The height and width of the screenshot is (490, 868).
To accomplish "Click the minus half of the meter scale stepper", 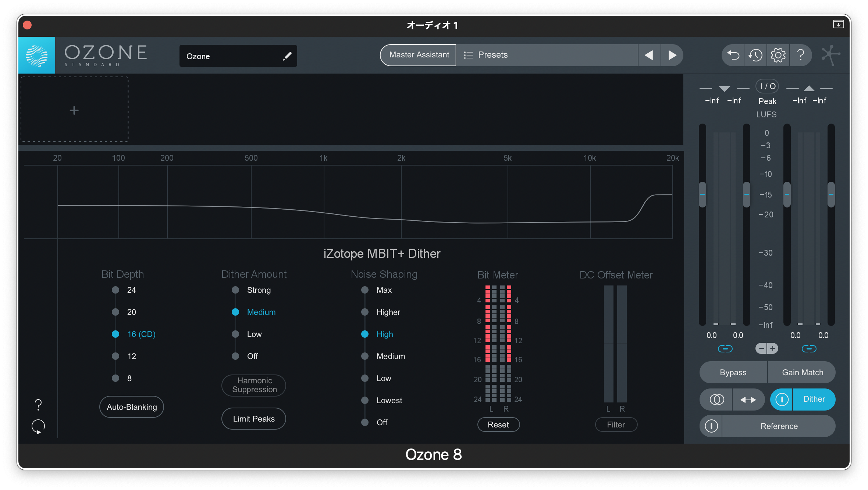I will 761,348.
